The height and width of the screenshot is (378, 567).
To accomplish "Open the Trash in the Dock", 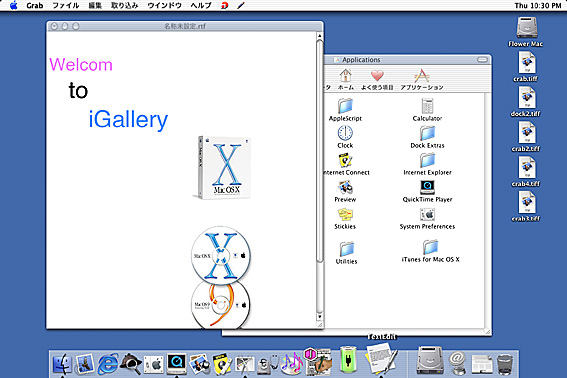I will tap(505, 365).
